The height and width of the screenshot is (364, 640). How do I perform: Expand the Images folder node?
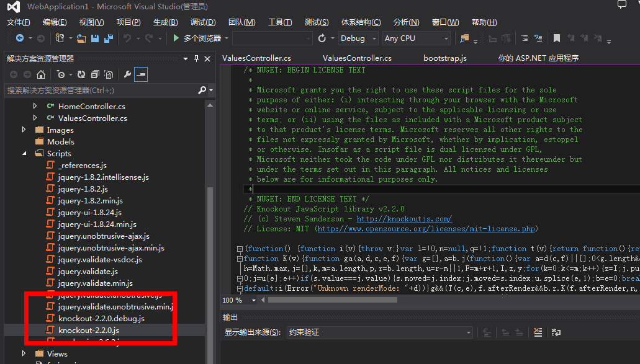(x=24, y=130)
